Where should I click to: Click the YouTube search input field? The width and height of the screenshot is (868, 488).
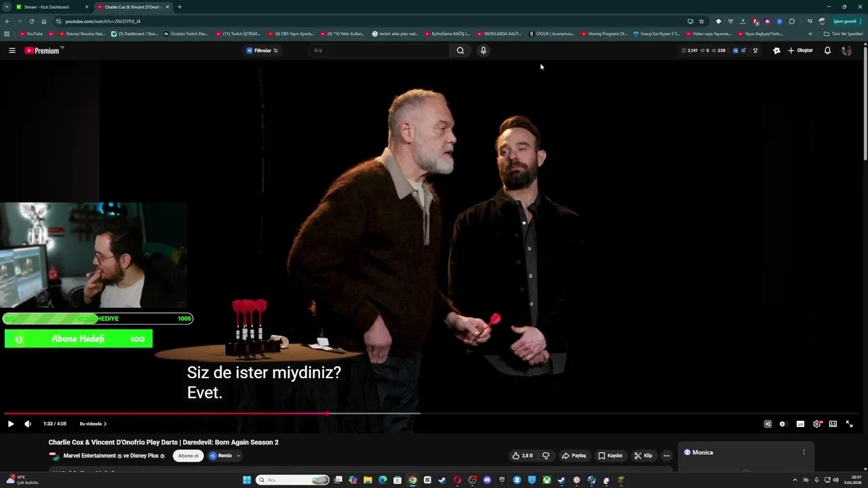point(380,50)
